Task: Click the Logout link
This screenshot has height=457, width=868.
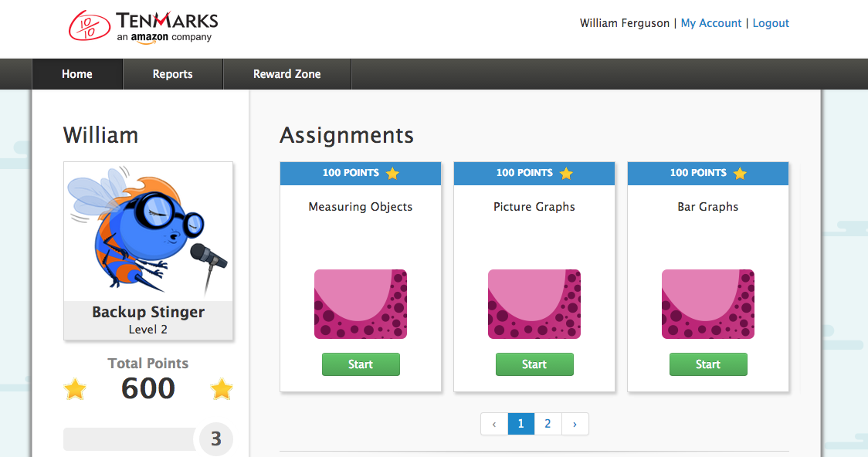Action: point(771,23)
